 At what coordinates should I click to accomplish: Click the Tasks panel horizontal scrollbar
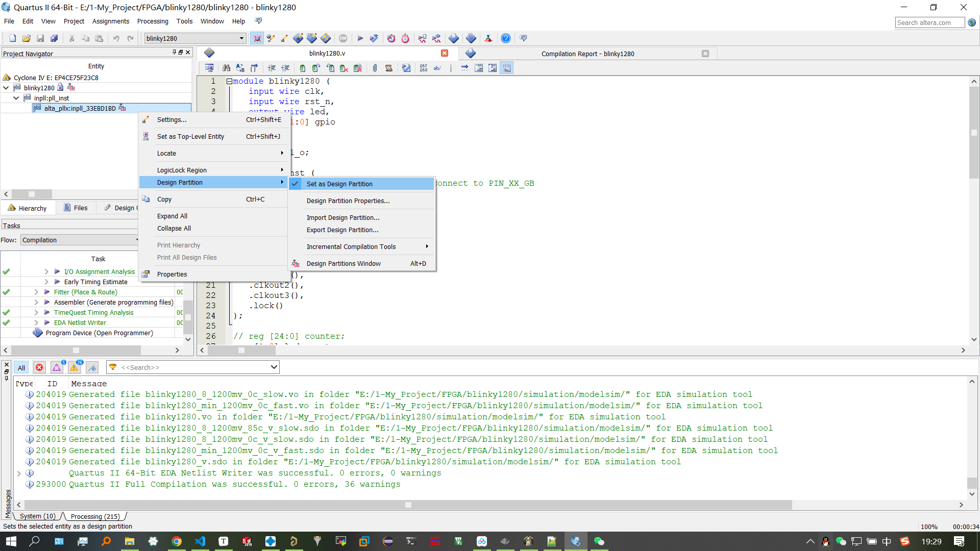(76, 350)
